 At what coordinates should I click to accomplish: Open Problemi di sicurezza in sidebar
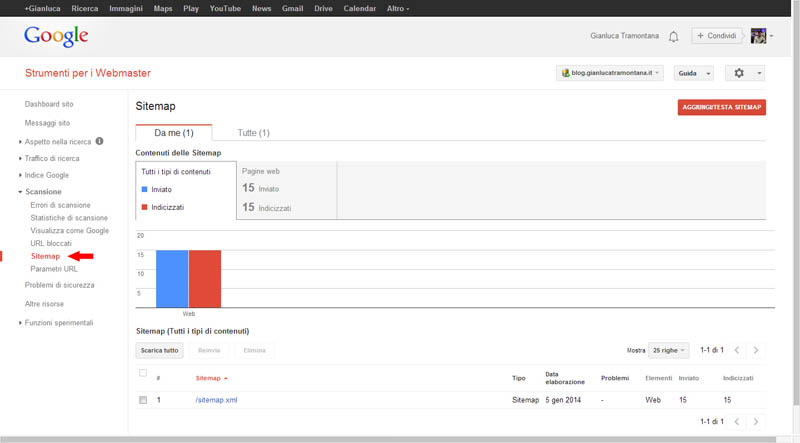coord(59,285)
